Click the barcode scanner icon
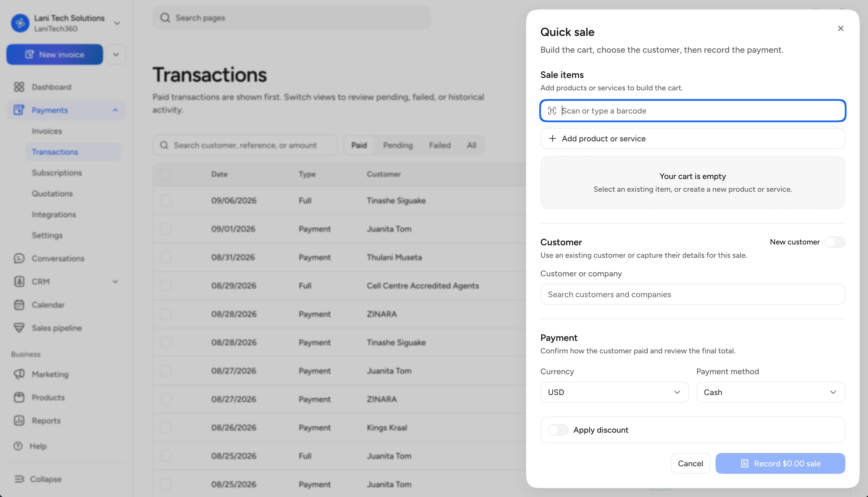 coord(552,111)
